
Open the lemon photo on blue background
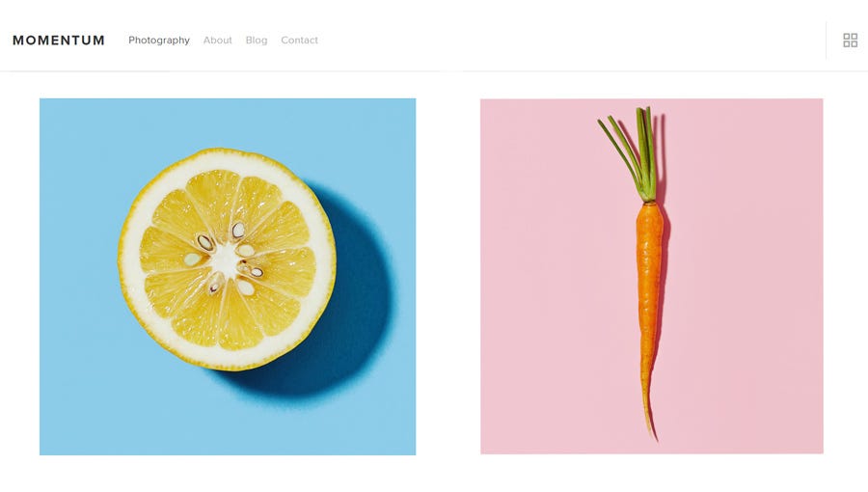[x=228, y=277]
